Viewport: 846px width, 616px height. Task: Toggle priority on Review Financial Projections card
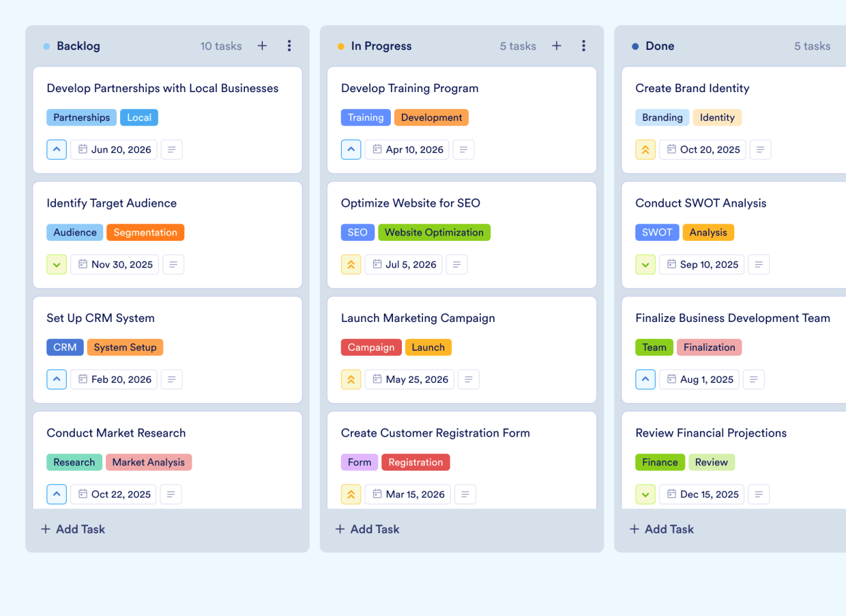(x=645, y=494)
